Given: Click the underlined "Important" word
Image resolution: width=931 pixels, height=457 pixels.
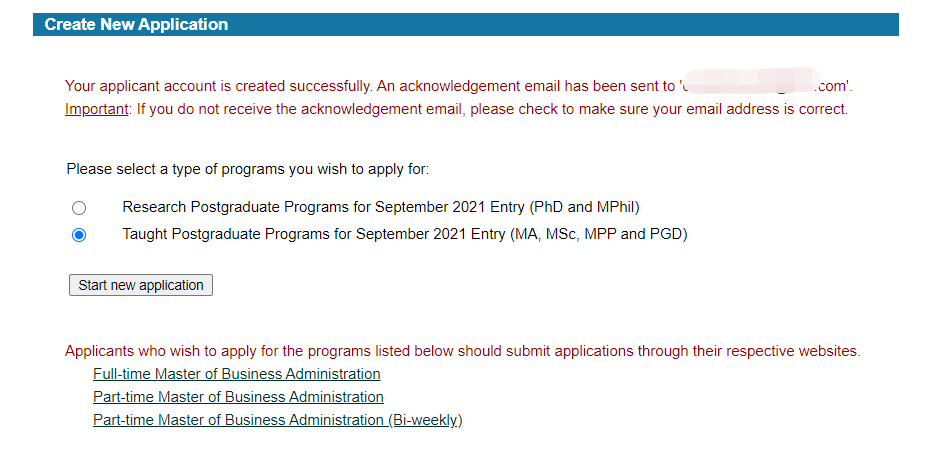Looking at the screenshot, I should tap(96, 109).
